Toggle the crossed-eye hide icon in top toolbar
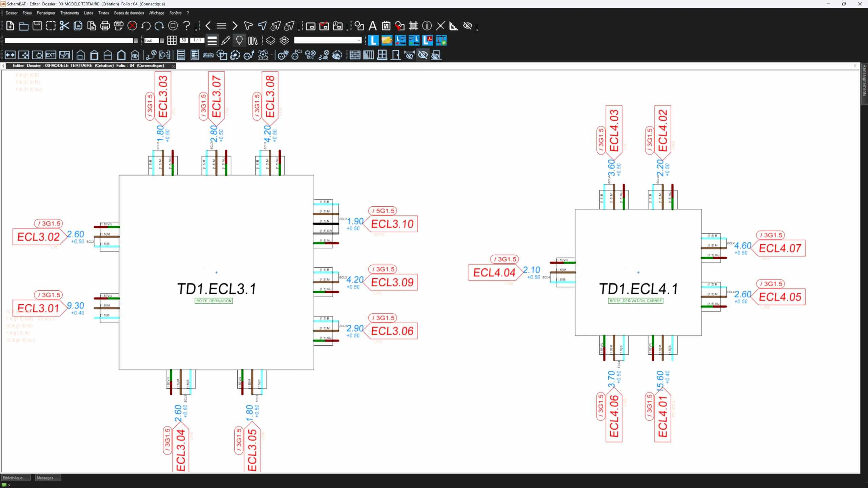868x488 pixels. click(x=468, y=26)
